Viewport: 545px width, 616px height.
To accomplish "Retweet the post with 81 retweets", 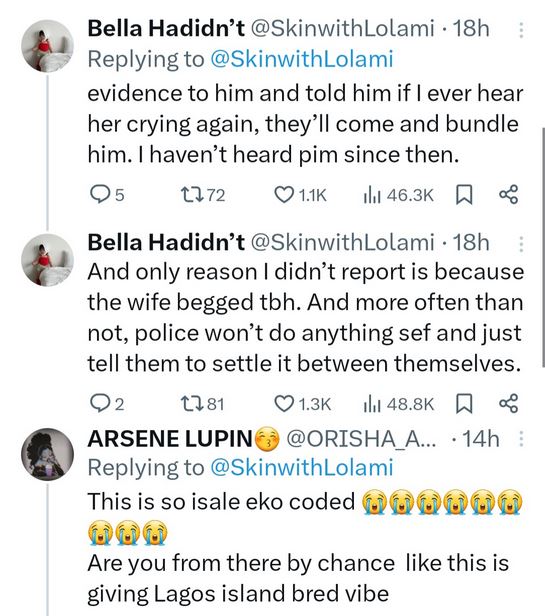I will point(203,404).
